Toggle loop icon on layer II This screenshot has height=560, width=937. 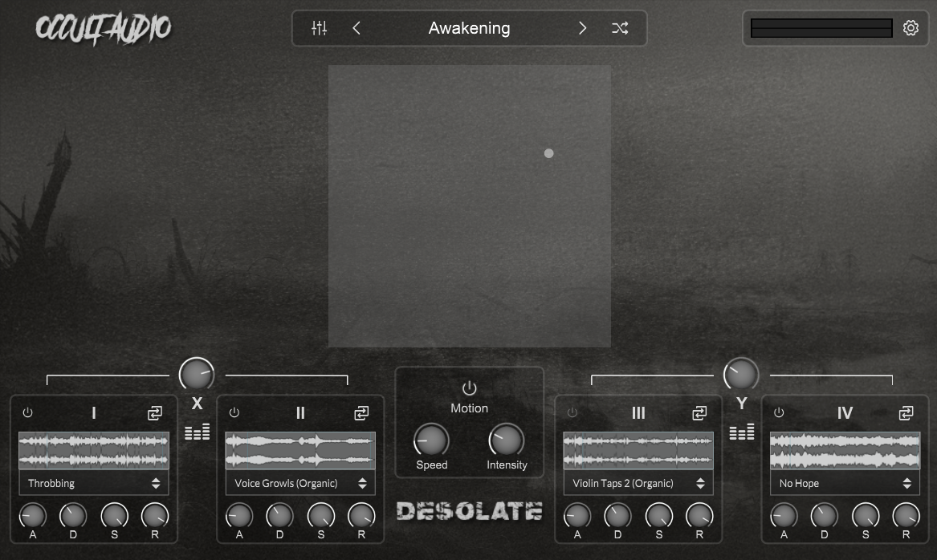coord(361,413)
